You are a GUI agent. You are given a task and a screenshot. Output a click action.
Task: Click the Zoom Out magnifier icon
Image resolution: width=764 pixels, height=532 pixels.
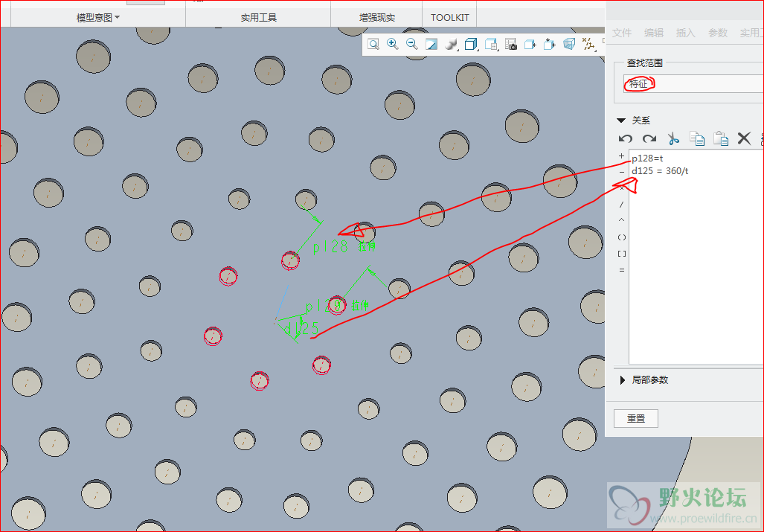click(411, 44)
